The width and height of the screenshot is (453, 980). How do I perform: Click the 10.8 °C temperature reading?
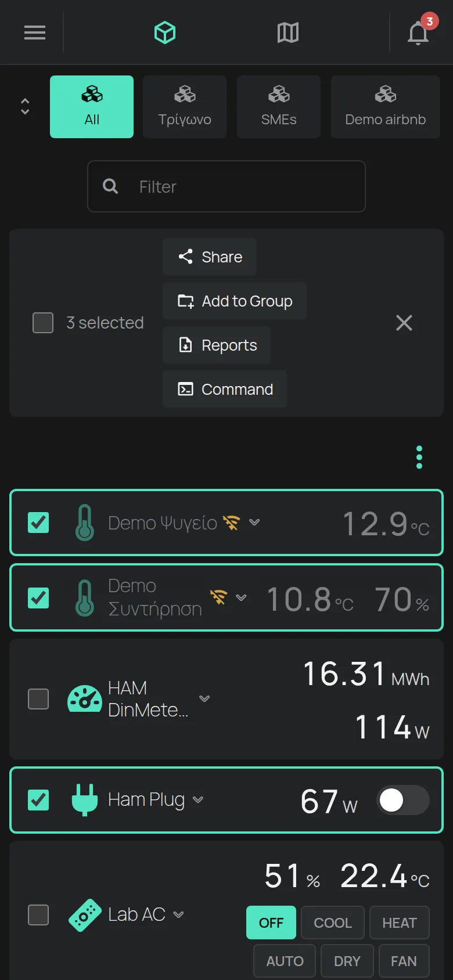coord(310,599)
